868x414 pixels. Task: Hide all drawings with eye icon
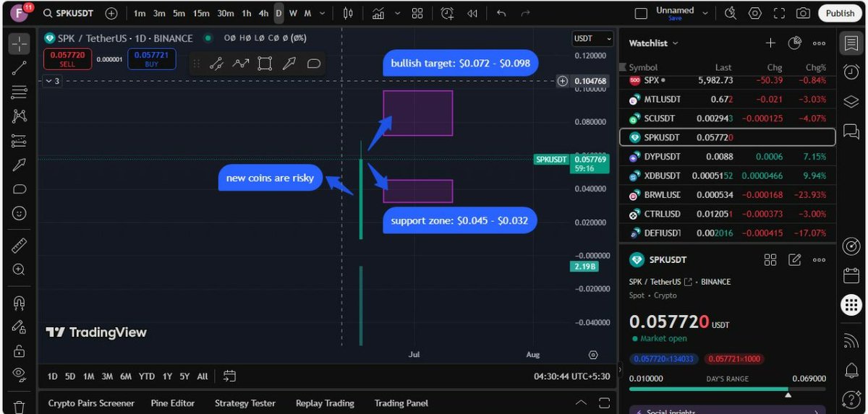20,374
